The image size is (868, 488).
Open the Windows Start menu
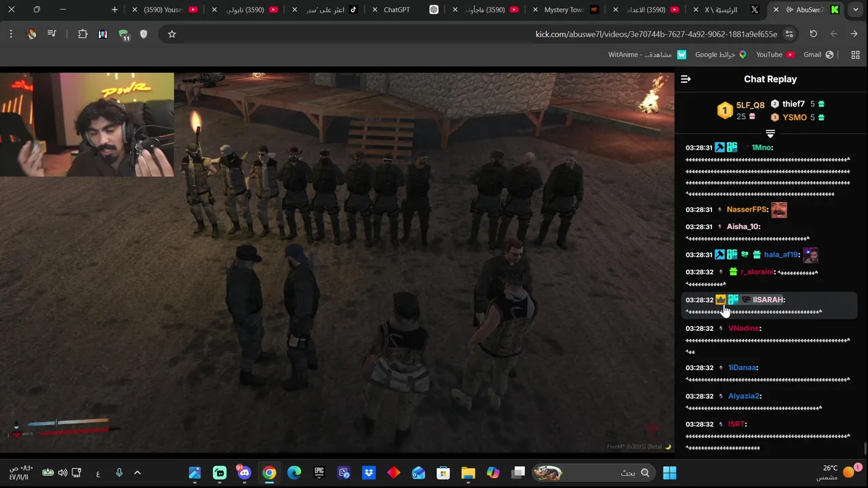669,472
